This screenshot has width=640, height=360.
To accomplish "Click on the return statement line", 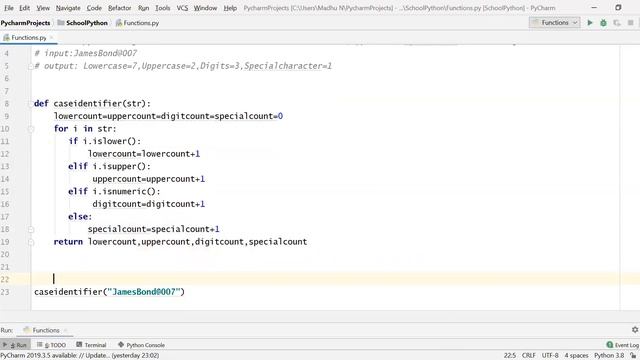I will point(180,242).
